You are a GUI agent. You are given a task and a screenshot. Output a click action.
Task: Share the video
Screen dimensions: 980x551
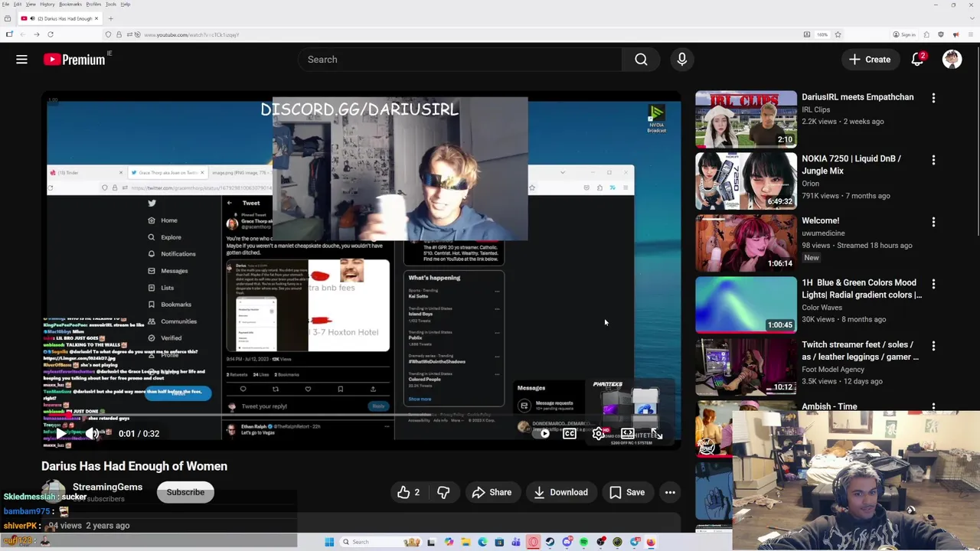(492, 492)
